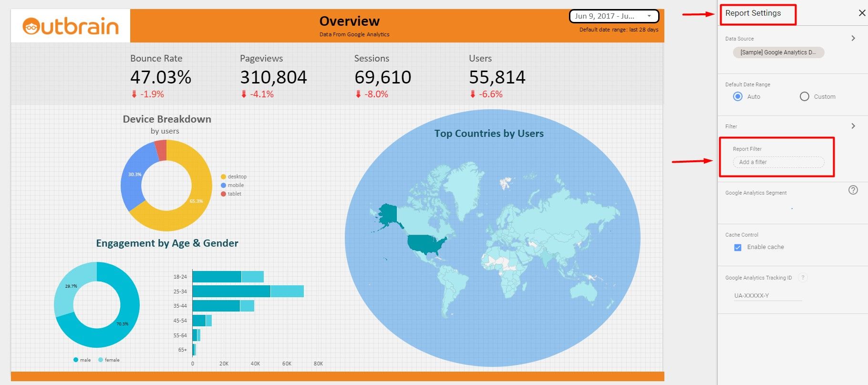Click the desktop legend yellow dot

click(x=223, y=177)
